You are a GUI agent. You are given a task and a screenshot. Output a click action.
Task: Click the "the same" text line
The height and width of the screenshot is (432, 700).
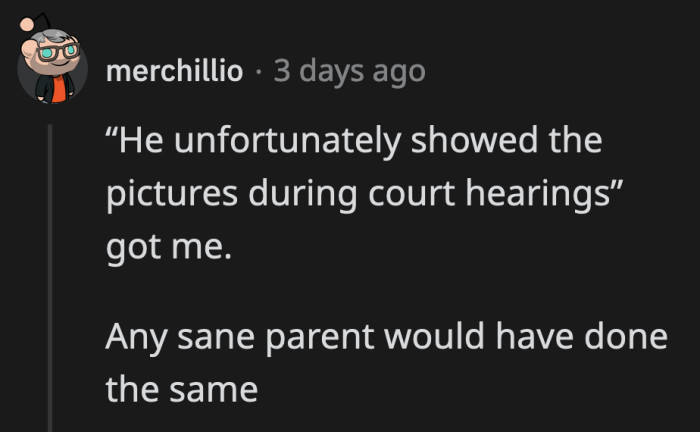coord(182,387)
